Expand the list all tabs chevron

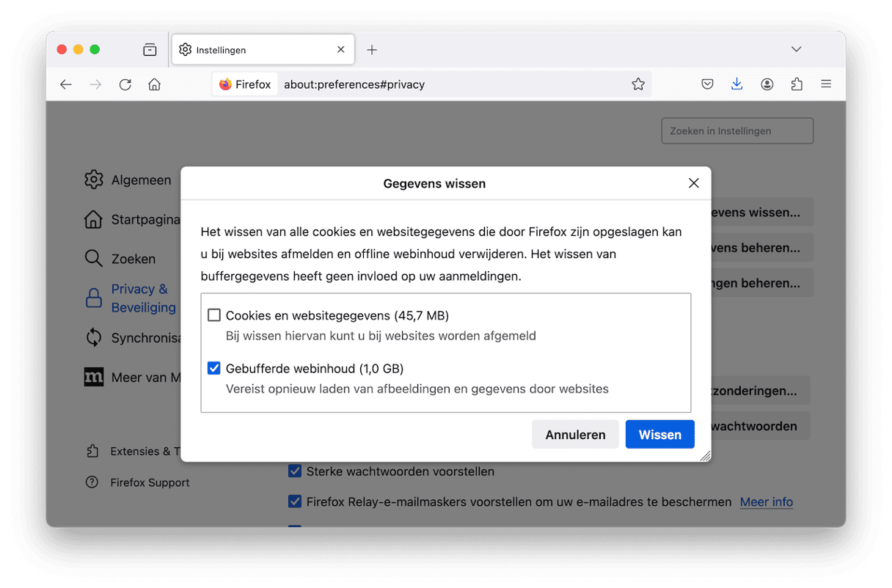pos(796,49)
